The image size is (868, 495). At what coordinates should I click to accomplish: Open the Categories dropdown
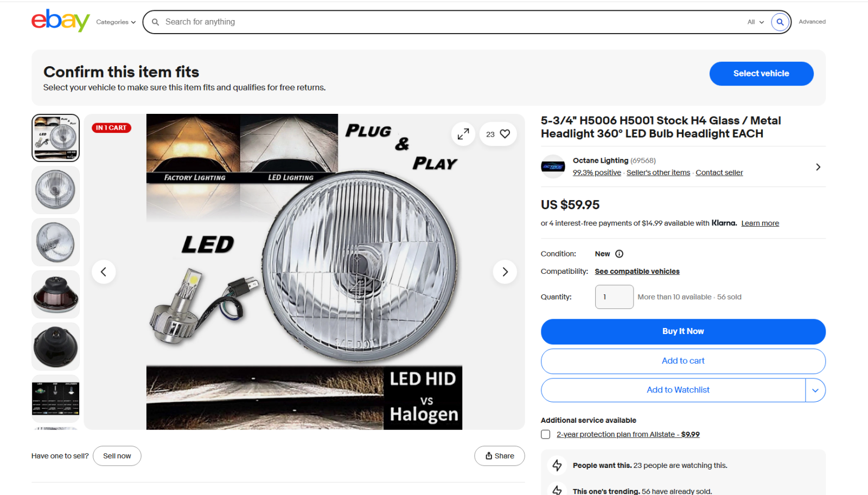[116, 22]
